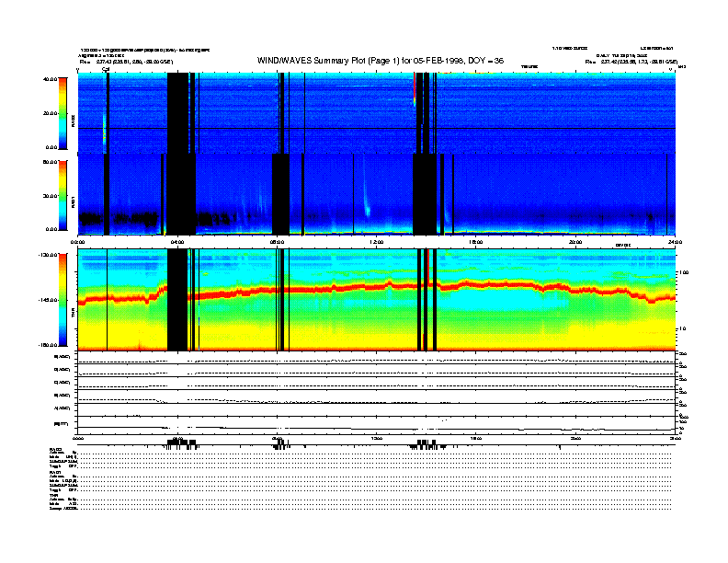This screenshot has height=563, width=728.
Task: Click the -145.00 value on TNR color scale
Action: 48,300
